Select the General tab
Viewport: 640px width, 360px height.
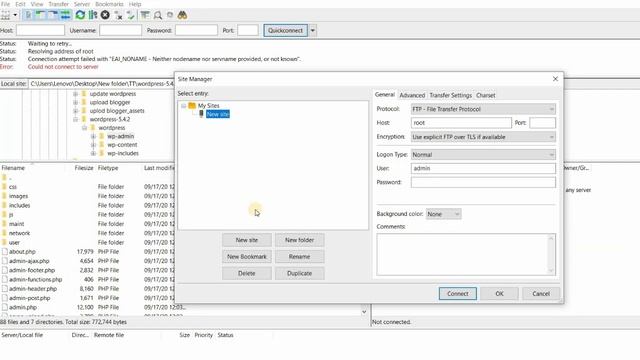pos(384,94)
